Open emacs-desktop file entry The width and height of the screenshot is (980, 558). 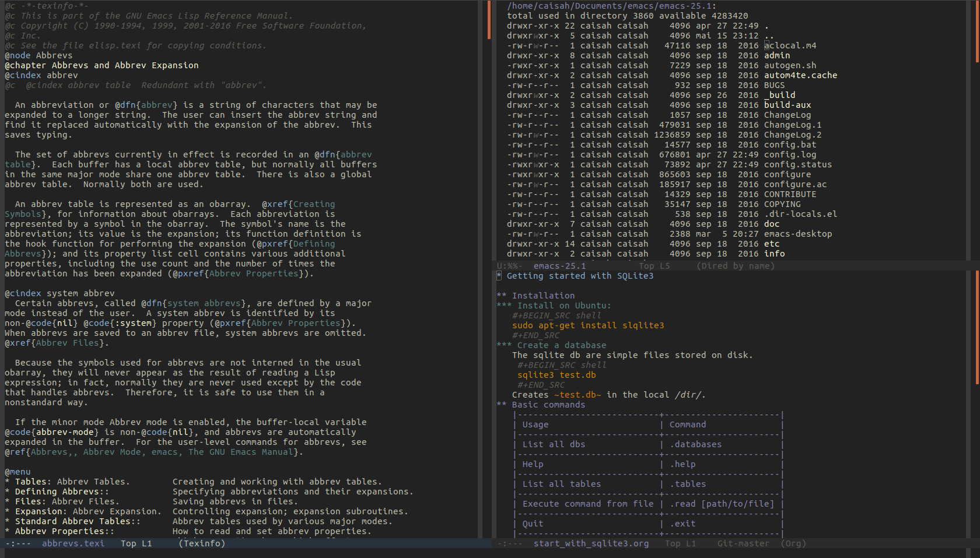tap(798, 234)
